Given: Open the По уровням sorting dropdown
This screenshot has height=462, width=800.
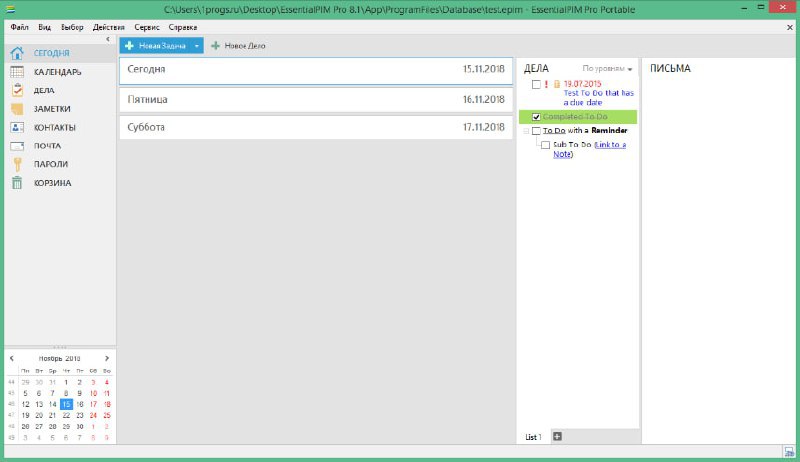Looking at the screenshot, I should click(607, 69).
